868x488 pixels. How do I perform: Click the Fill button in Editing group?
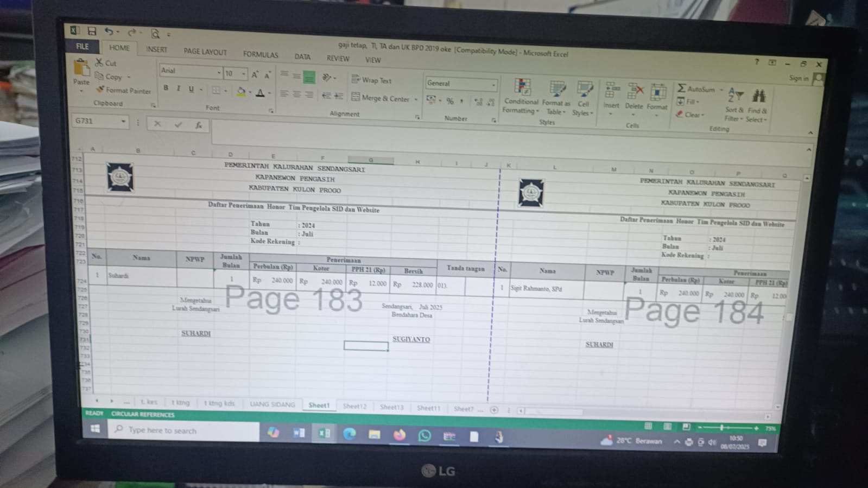pos(688,102)
